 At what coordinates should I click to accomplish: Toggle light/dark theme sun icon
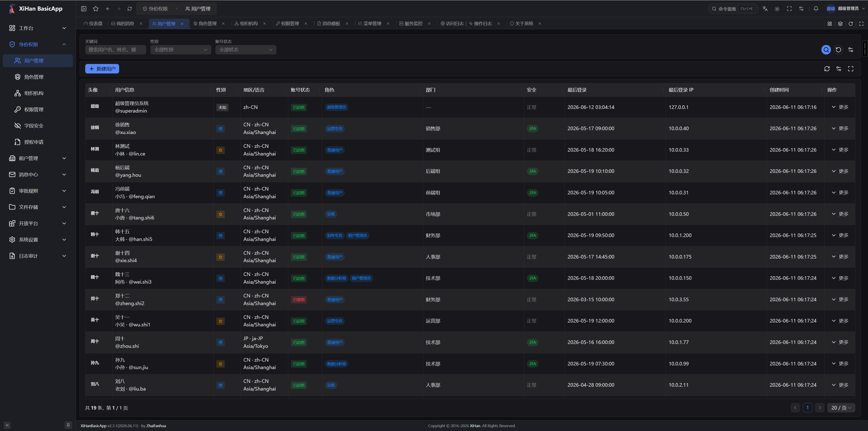click(x=777, y=9)
